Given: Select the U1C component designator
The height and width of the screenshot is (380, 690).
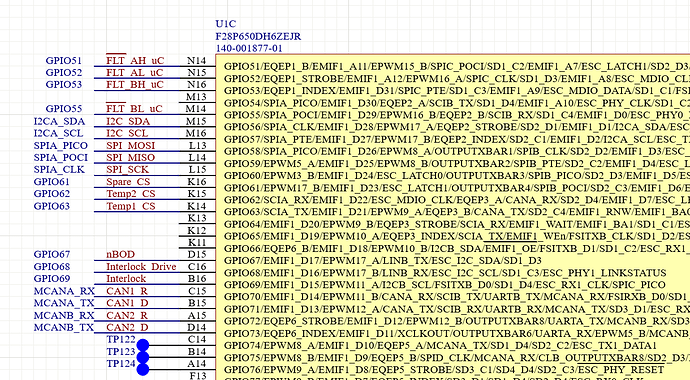Looking at the screenshot, I should pyautogui.click(x=226, y=24).
